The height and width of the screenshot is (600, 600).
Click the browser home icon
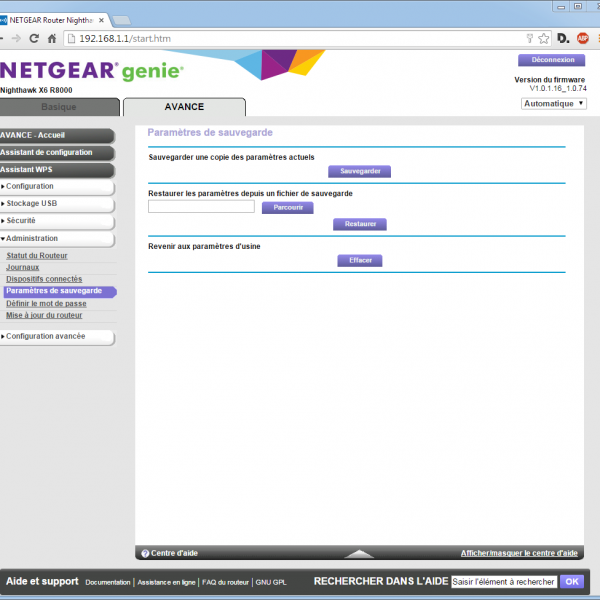[x=54, y=39]
